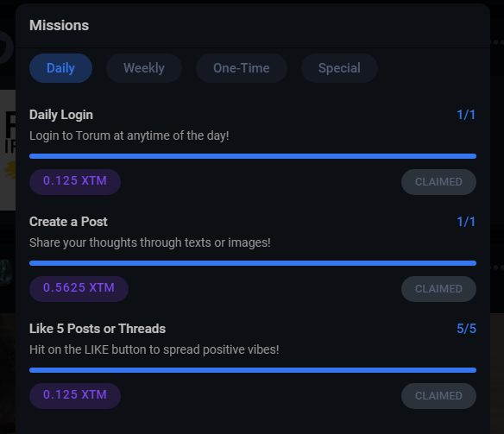Screen dimensions: 504x434
Task: Click the CLAIMED button for Create a Post
Action: pos(438,289)
